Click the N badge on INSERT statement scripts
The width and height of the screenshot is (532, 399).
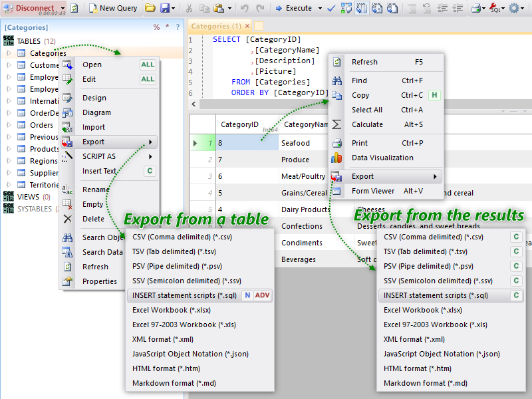(247, 295)
